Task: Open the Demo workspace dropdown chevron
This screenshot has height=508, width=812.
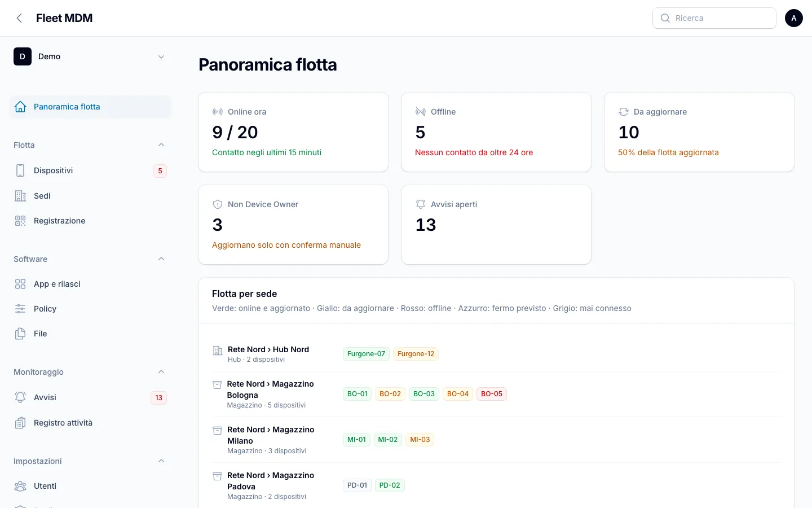Action: tap(161, 56)
